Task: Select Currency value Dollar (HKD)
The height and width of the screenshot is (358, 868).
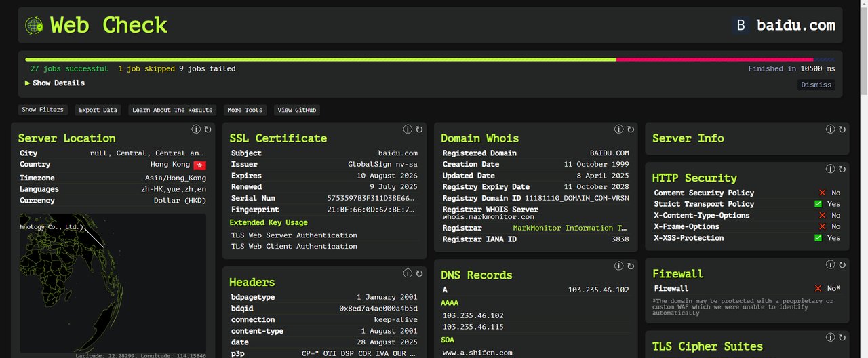Action: coord(180,201)
